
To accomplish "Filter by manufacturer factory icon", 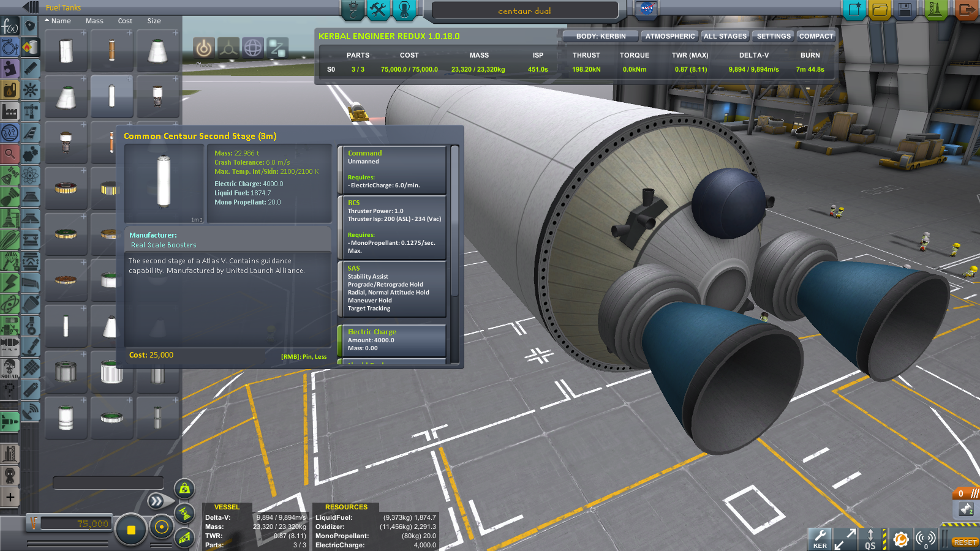I will pyautogui.click(x=10, y=111).
